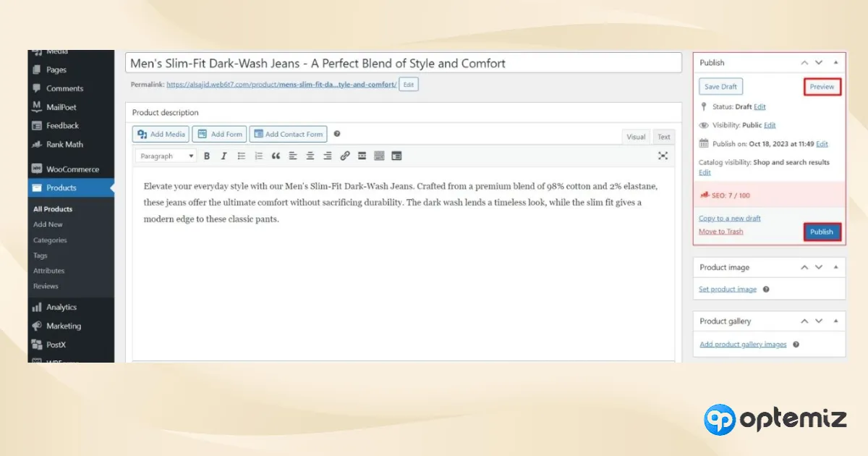Viewport: 868px width, 456px height.
Task: Edit the Catalog visibility setting
Action: [x=705, y=172]
